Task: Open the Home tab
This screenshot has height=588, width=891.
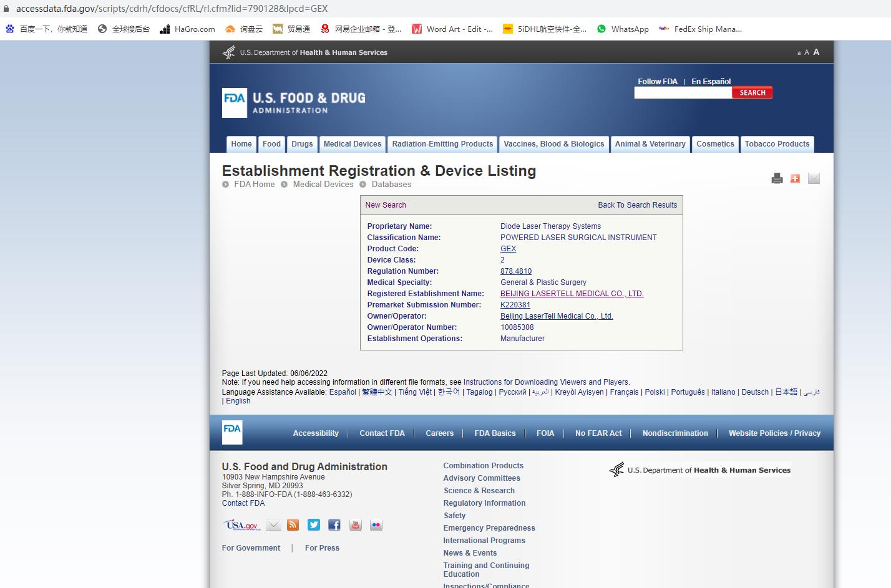Action: (x=241, y=144)
